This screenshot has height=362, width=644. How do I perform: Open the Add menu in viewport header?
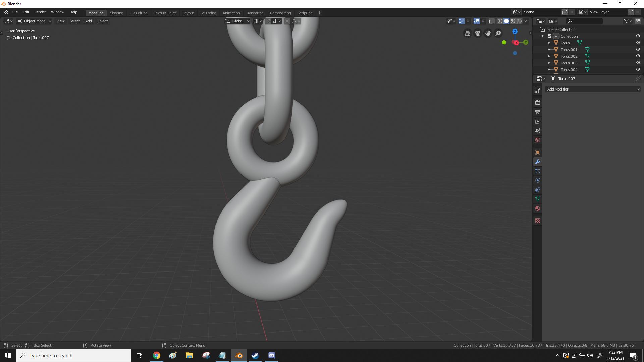[88, 21]
